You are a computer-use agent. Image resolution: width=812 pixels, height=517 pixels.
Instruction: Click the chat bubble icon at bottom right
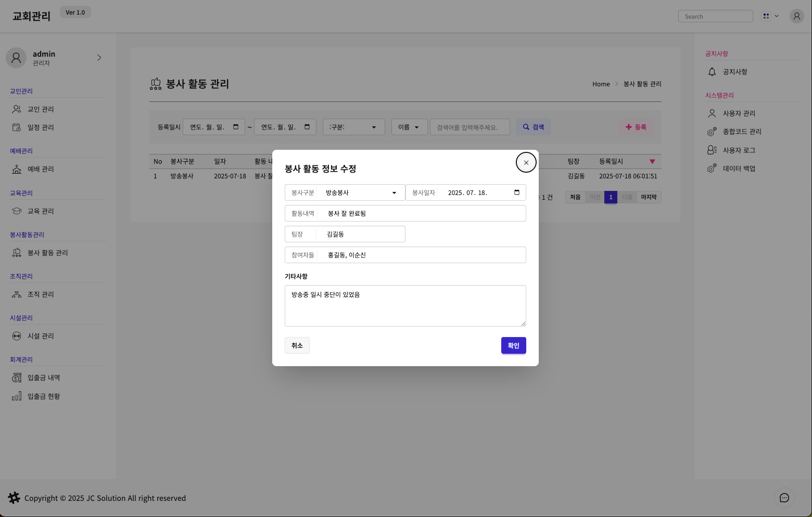(x=784, y=498)
